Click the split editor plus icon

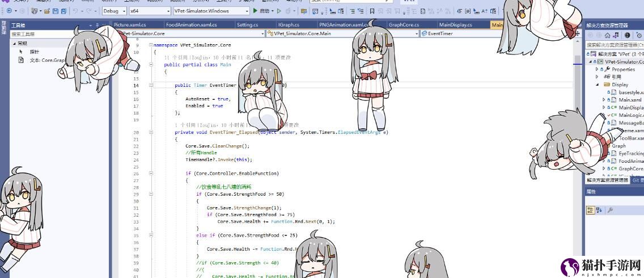578,33
